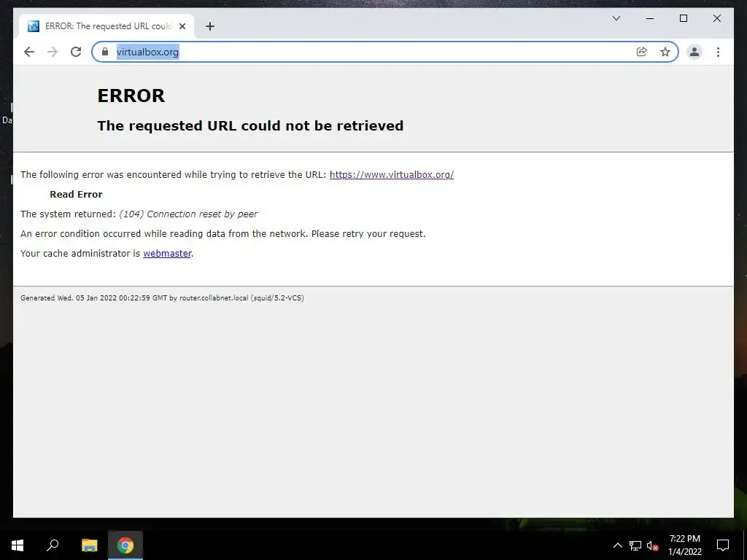This screenshot has height=560, width=747.
Task: Reload the current page
Action: click(x=76, y=52)
